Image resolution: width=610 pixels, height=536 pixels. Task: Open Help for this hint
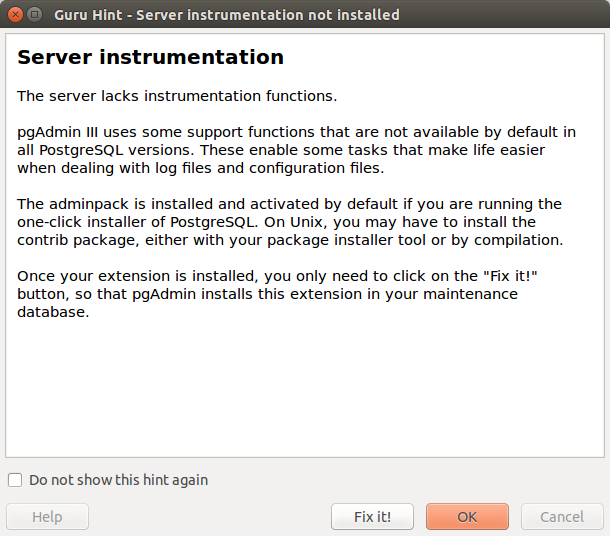(47, 517)
